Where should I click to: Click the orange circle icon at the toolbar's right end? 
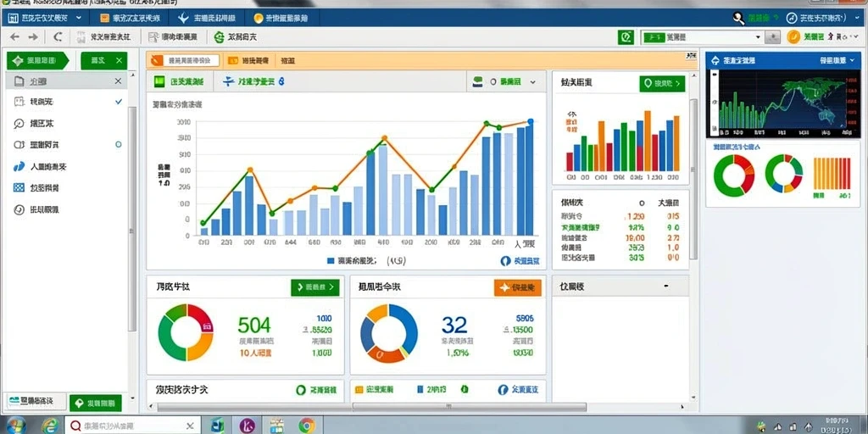tap(793, 37)
